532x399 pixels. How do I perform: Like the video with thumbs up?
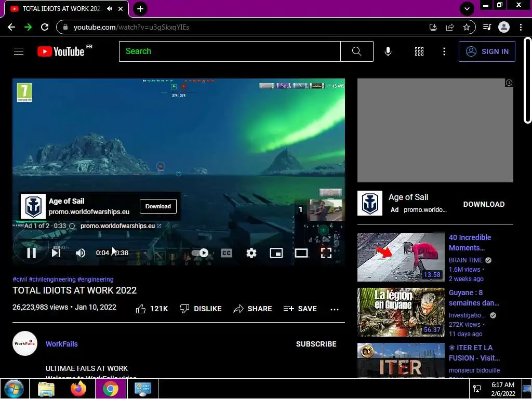152,309
